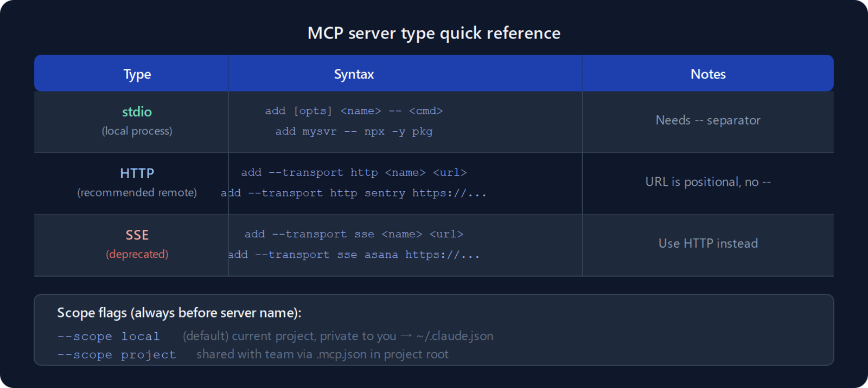Click the 'URL is positional, no --' note

tap(708, 182)
